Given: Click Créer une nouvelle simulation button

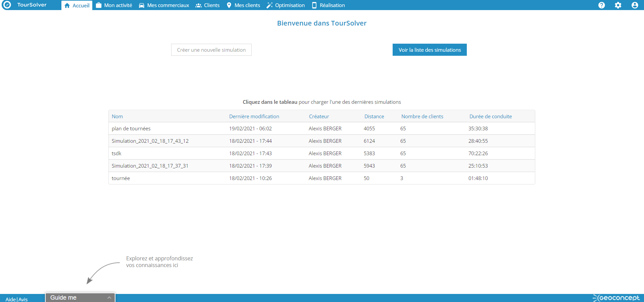Looking at the screenshot, I should point(211,50).
